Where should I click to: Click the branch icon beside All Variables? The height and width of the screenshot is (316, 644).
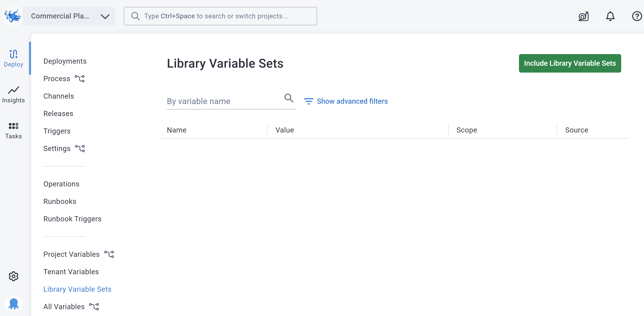click(x=94, y=306)
